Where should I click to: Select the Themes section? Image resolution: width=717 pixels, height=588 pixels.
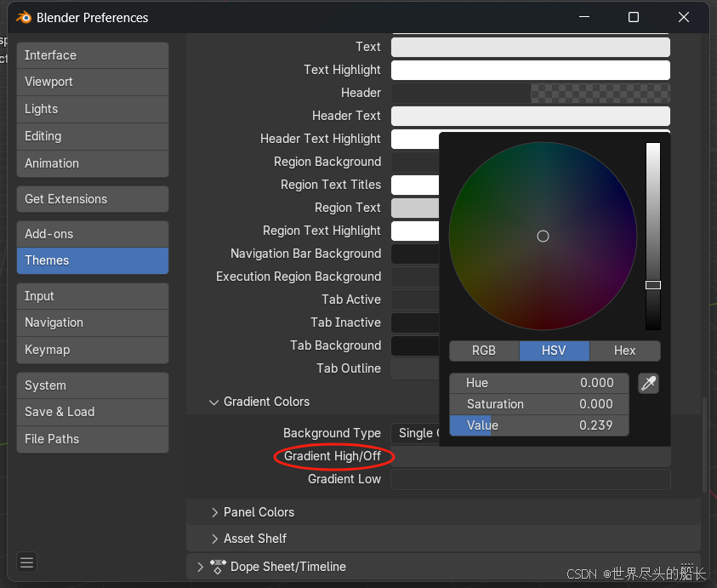(x=93, y=260)
